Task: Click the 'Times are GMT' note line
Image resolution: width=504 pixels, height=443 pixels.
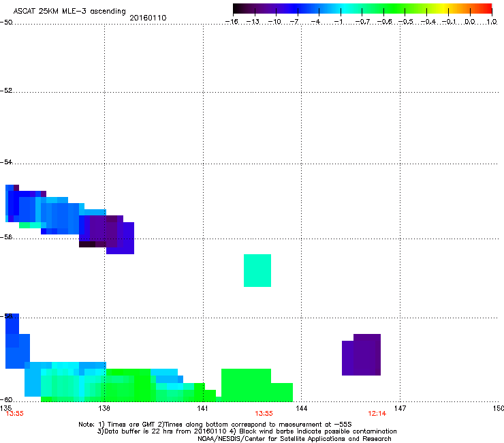Action: tap(215, 425)
